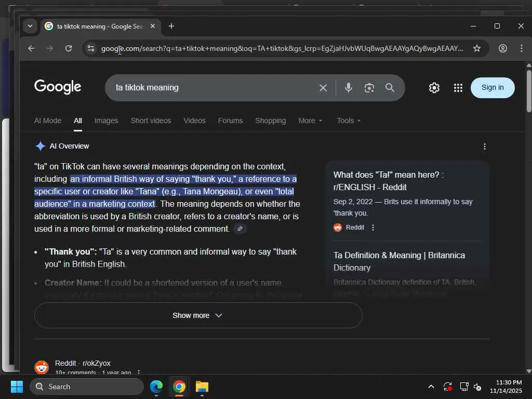Viewport: 532px width, 399px height.
Task: Open the site information icon in the address bar
Action: [x=91, y=48]
